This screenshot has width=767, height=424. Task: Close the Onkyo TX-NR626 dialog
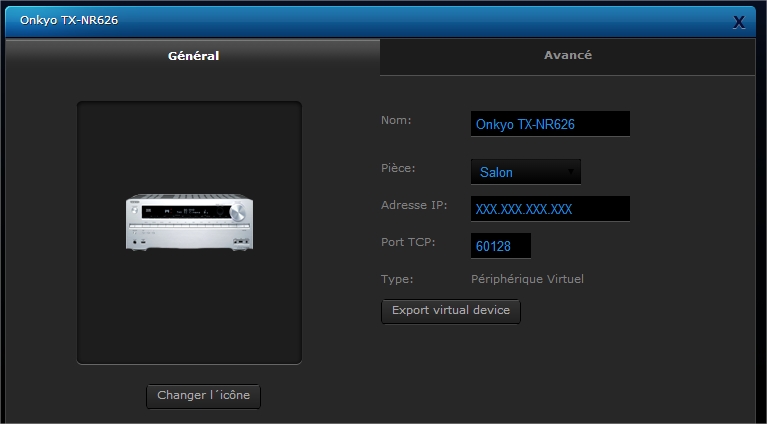click(739, 22)
